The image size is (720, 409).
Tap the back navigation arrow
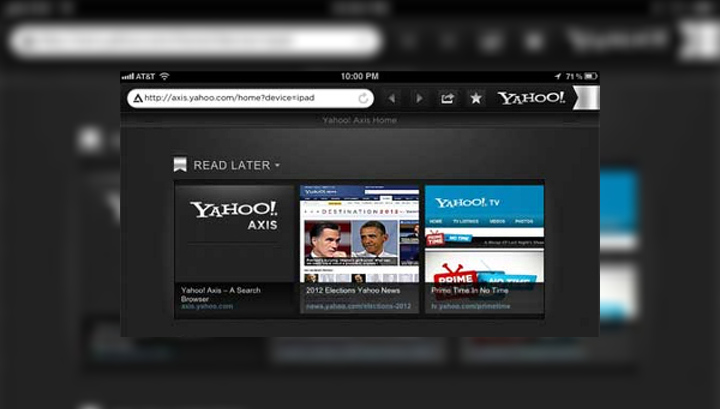392,98
